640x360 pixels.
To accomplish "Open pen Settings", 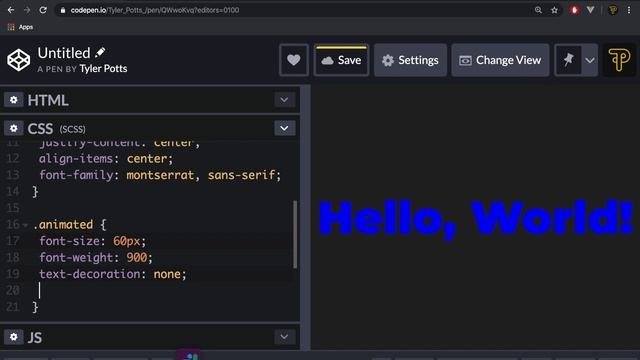I will click(410, 60).
